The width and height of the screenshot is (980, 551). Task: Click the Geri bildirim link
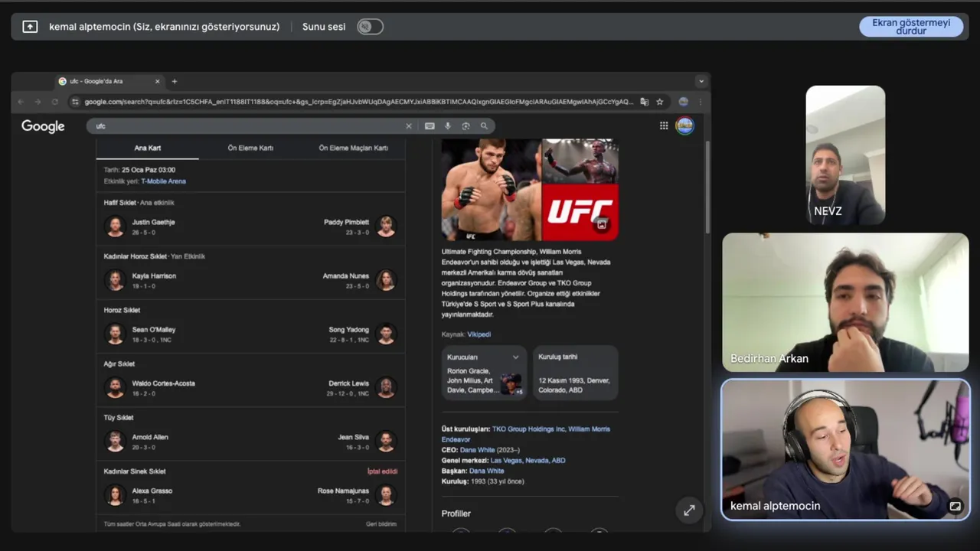point(381,524)
